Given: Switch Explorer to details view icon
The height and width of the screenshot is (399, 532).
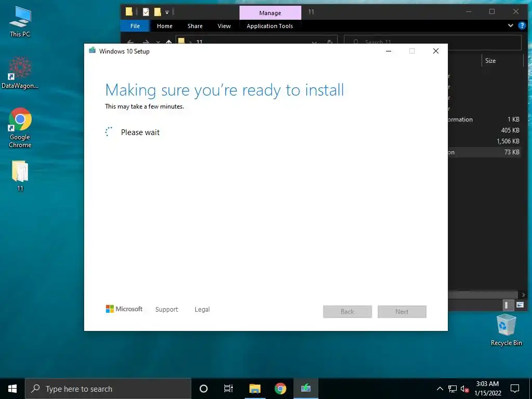Looking at the screenshot, I should (x=506, y=305).
